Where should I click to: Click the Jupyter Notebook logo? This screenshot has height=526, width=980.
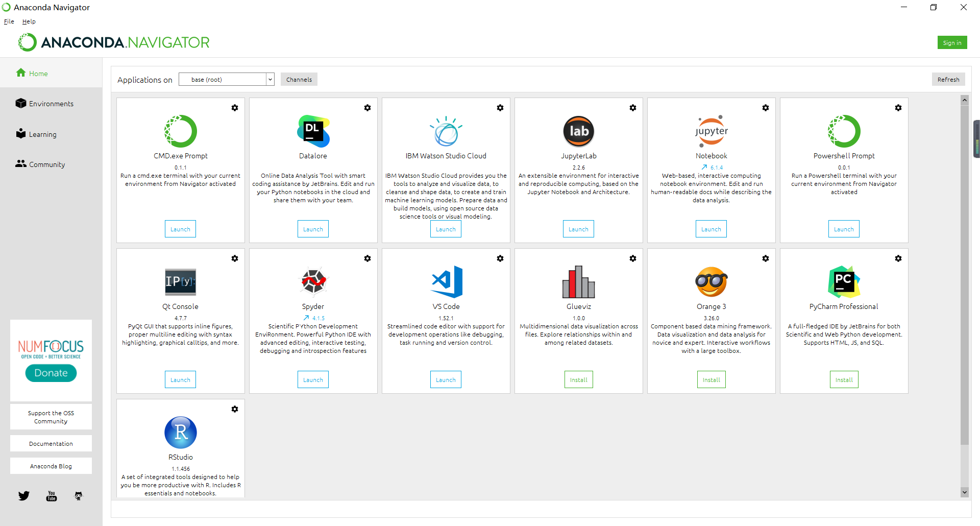[712, 131]
